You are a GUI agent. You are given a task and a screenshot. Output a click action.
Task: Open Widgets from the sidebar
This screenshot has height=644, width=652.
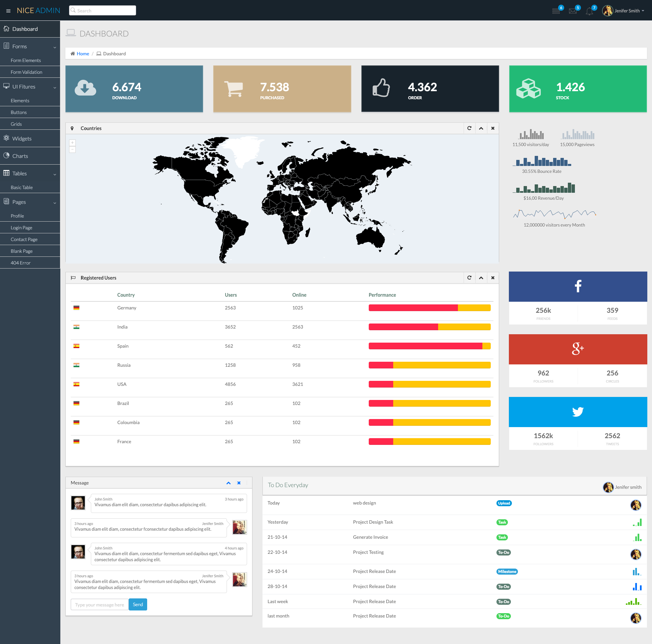[21, 139]
